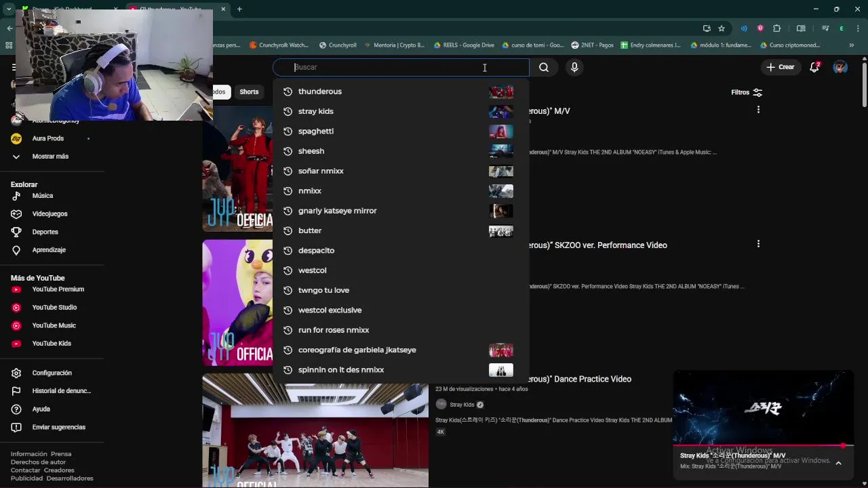Image resolution: width=868 pixels, height=488 pixels.
Task: Open Curso criptomoned... bookmark
Action: [x=790, y=45]
